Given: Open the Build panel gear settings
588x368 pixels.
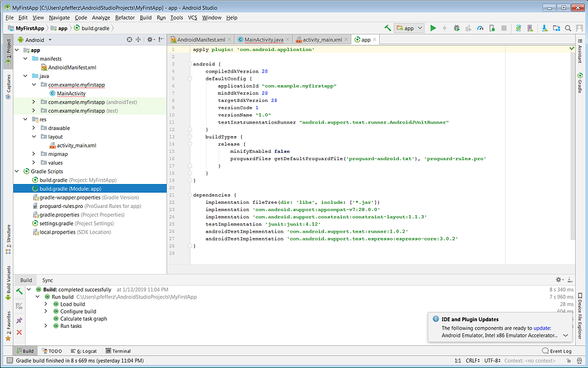Looking at the screenshot, I should pos(559,279).
